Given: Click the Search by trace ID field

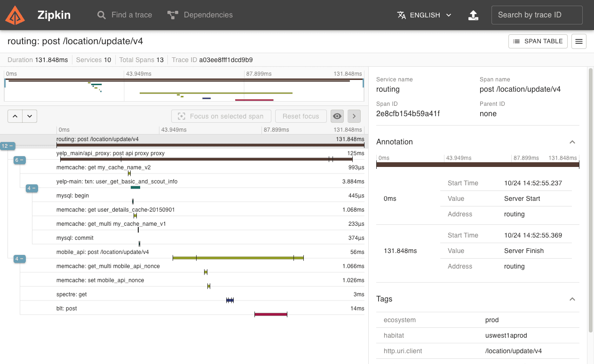Looking at the screenshot, I should [537, 15].
